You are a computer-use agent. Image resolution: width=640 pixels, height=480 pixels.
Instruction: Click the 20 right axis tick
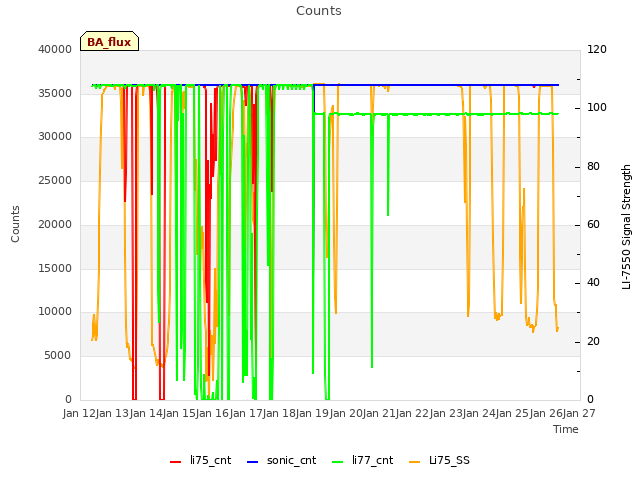point(593,342)
